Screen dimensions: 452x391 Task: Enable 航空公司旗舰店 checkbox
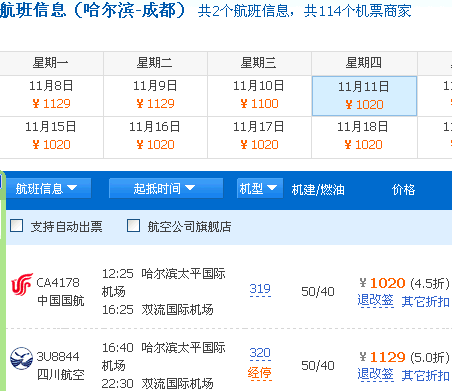(x=133, y=226)
